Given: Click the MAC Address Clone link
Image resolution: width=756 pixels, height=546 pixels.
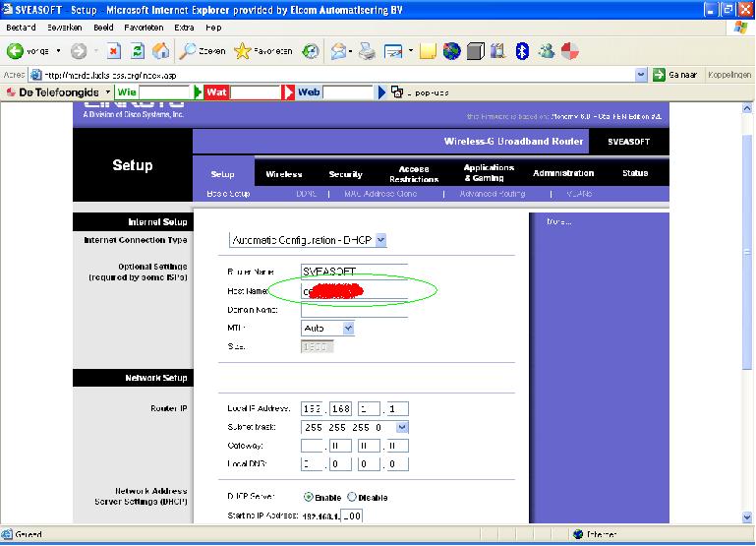Looking at the screenshot, I should click(x=379, y=194).
